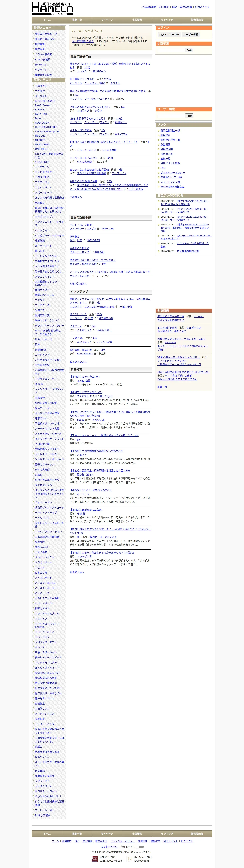
Task: Open 小説閲覧履歴 link in page header
Action: click(149, 7)
